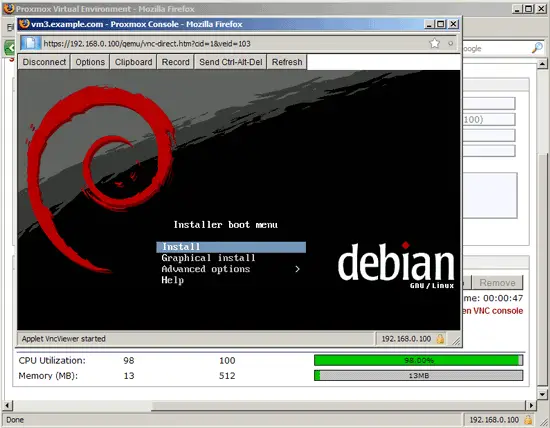Image resolution: width=550 pixels, height=428 pixels.
Task: Bookmark the console page with the star
Action: click(434, 44)
